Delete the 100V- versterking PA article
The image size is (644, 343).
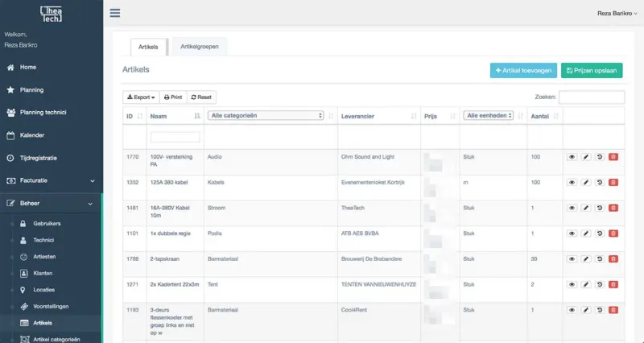click(613, 157)
